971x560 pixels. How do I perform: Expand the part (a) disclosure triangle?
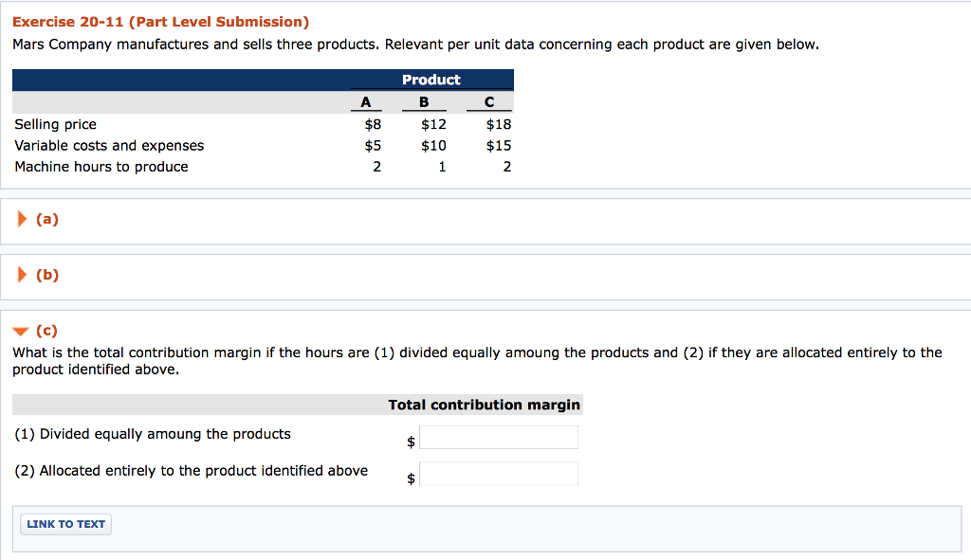[21, 219]
